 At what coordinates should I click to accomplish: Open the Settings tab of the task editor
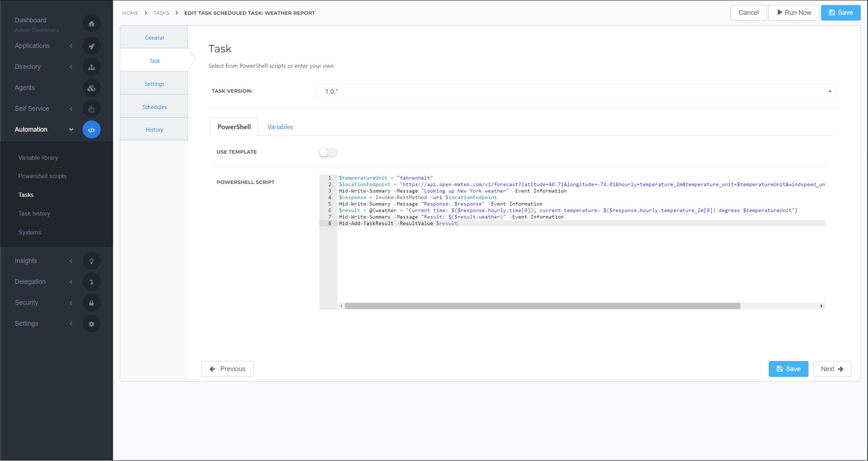pos(154,84)
